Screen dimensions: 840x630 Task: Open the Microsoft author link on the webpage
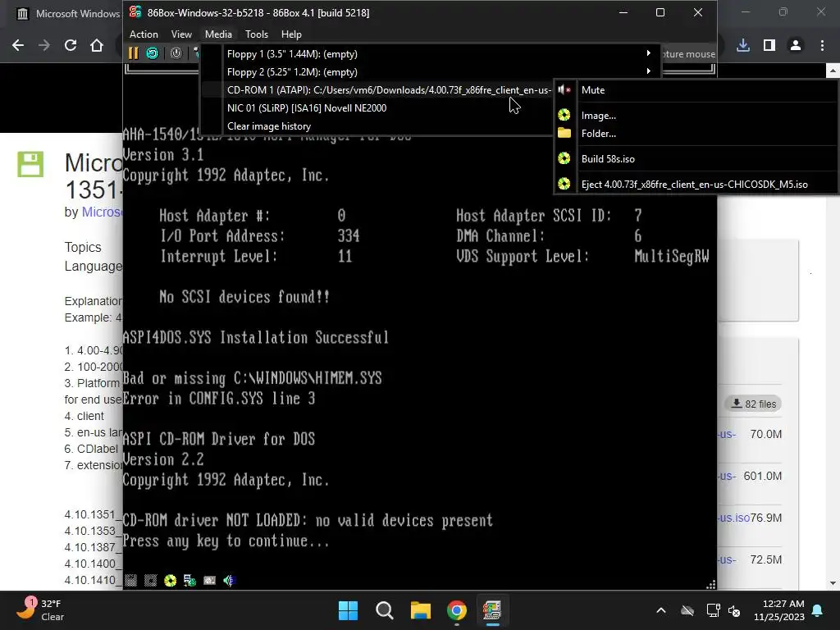point(102,212)
